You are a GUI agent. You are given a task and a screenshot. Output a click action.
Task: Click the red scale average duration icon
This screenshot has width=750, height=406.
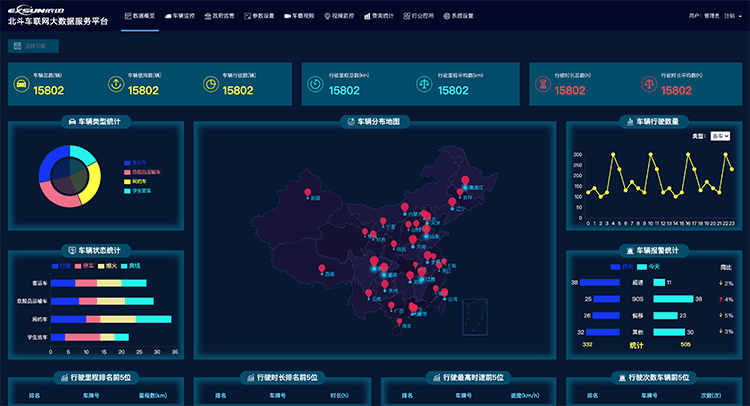[649, 84]
